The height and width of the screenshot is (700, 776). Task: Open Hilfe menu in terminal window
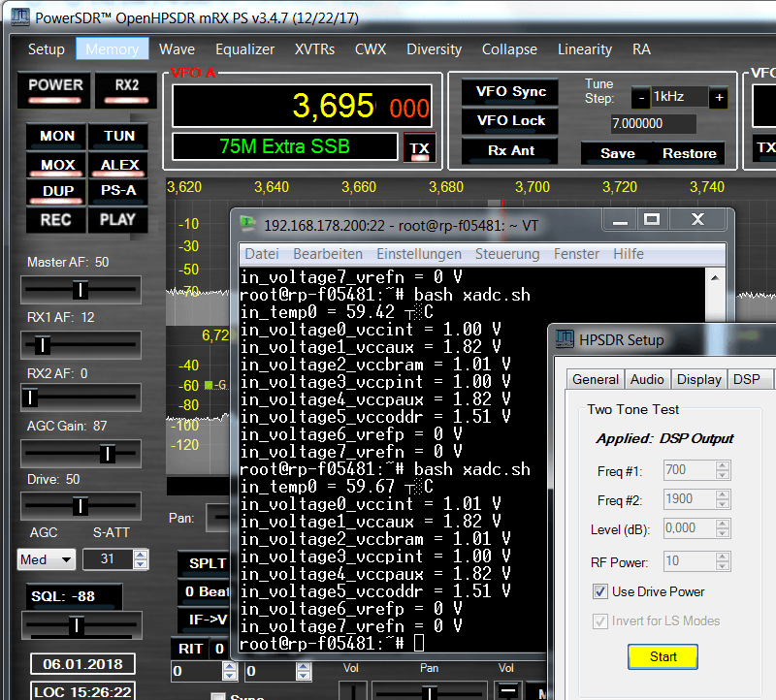tap(629, 254)
